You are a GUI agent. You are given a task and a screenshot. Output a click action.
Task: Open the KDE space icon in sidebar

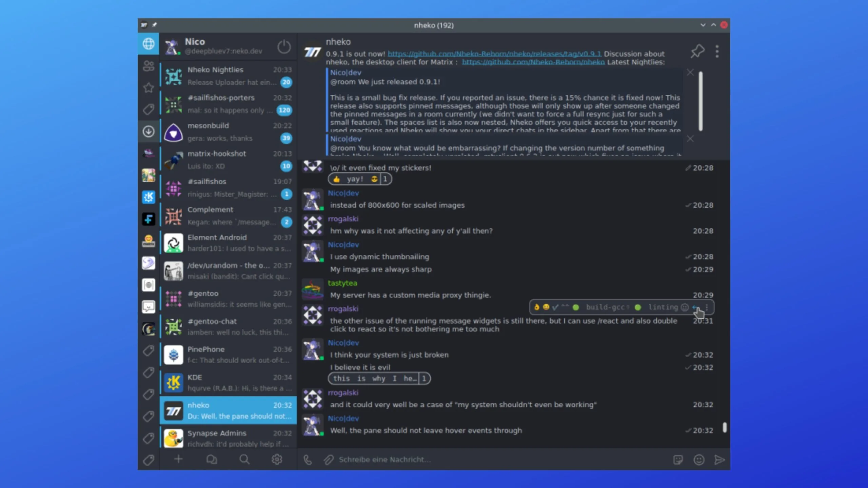[x=148, y=197]
